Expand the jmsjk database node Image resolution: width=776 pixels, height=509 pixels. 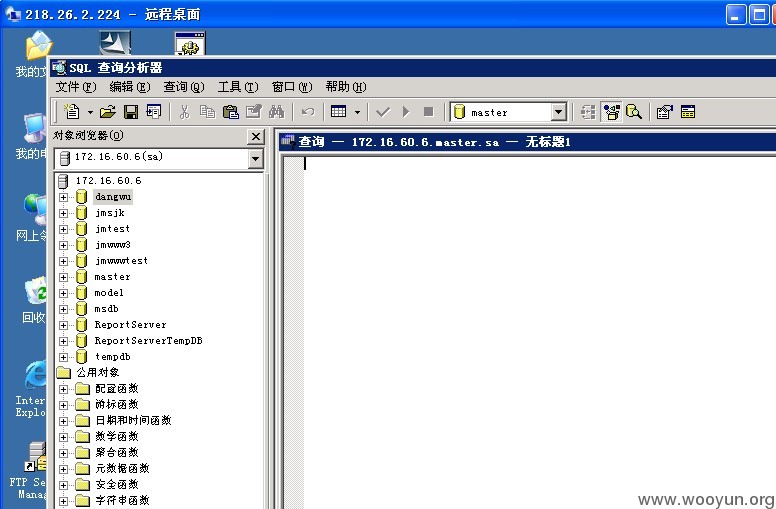click(x=63, y=213)
